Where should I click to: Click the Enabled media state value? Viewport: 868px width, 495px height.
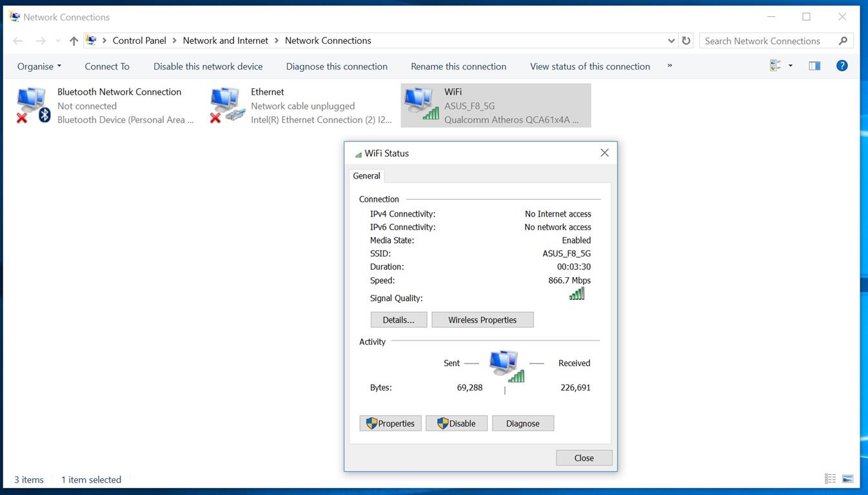577,240
